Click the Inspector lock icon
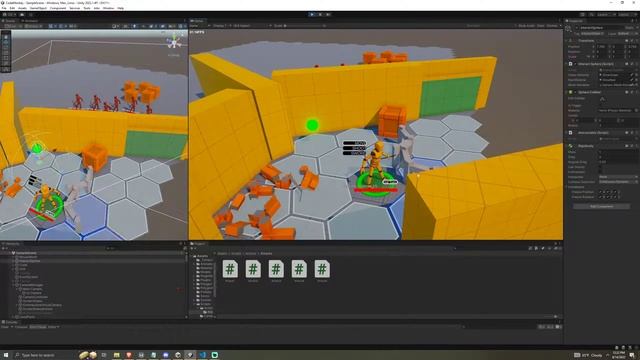The width and height of the screenshot is (640, 360). (x=632, y=20)
